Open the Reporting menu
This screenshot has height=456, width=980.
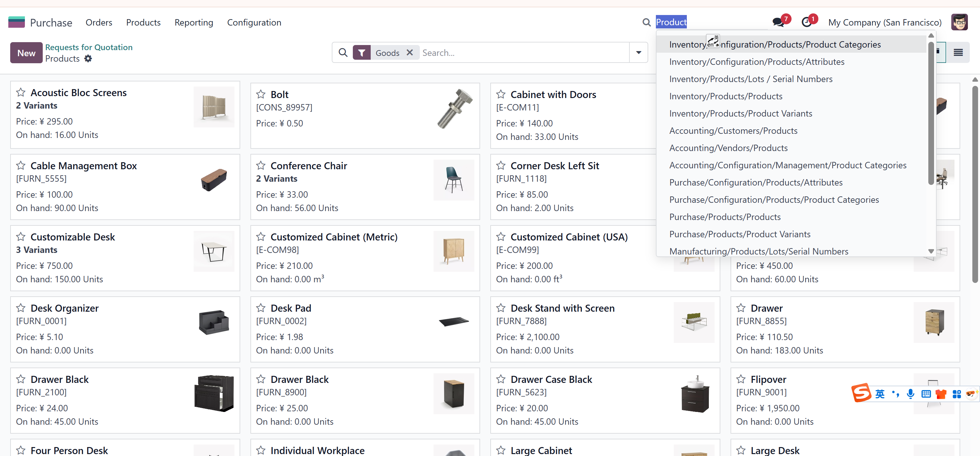pyautogui.click(x=194, y=22)
